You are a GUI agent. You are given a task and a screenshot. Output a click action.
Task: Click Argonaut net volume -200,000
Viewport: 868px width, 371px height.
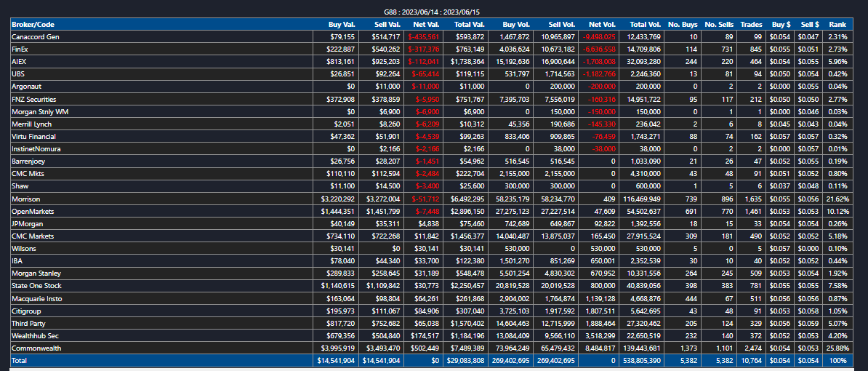click(602, 87)
